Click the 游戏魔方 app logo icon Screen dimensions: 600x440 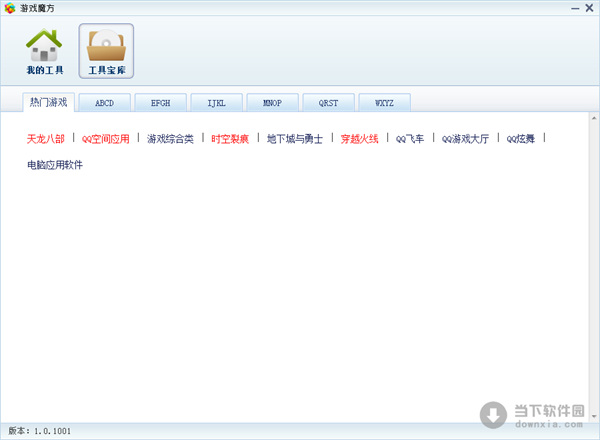(10, 8)
